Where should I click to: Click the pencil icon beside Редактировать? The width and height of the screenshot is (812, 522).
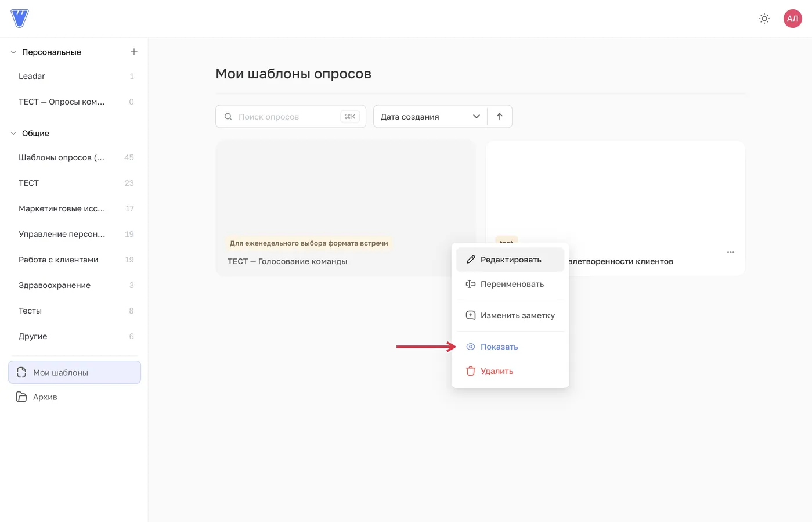[471, 260]
